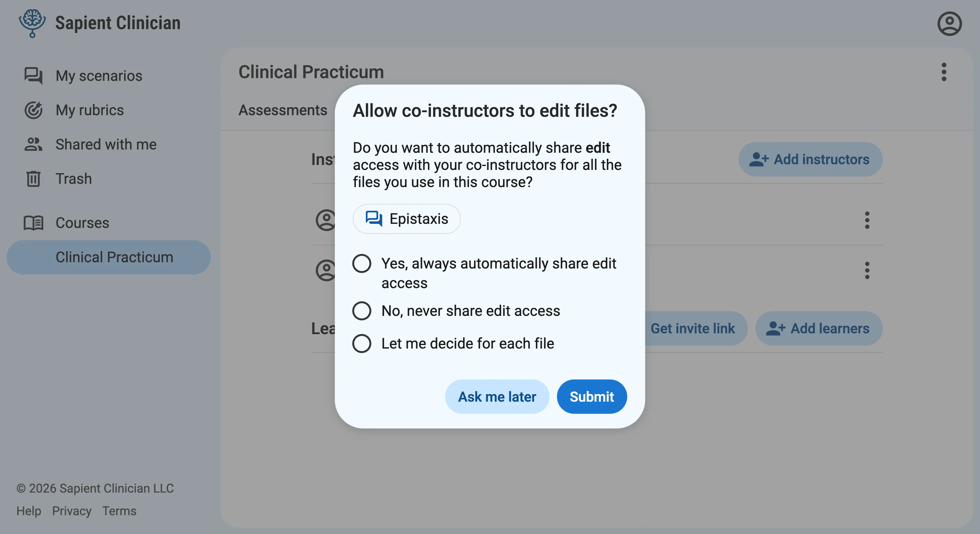Select the Courses book icon

[x=33, y=223]
